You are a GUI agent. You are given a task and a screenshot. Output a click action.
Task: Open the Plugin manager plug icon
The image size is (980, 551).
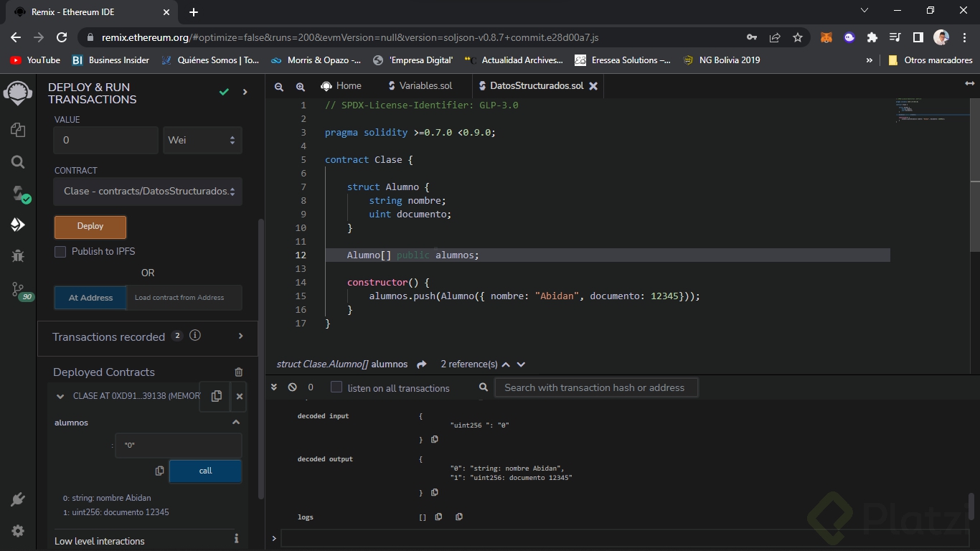coord(18,499)
